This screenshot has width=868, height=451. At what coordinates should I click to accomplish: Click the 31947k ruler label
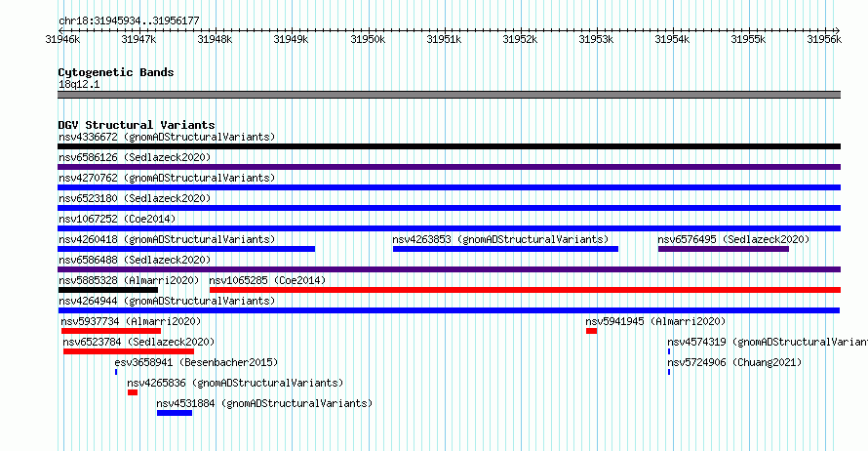pos(138,39)
